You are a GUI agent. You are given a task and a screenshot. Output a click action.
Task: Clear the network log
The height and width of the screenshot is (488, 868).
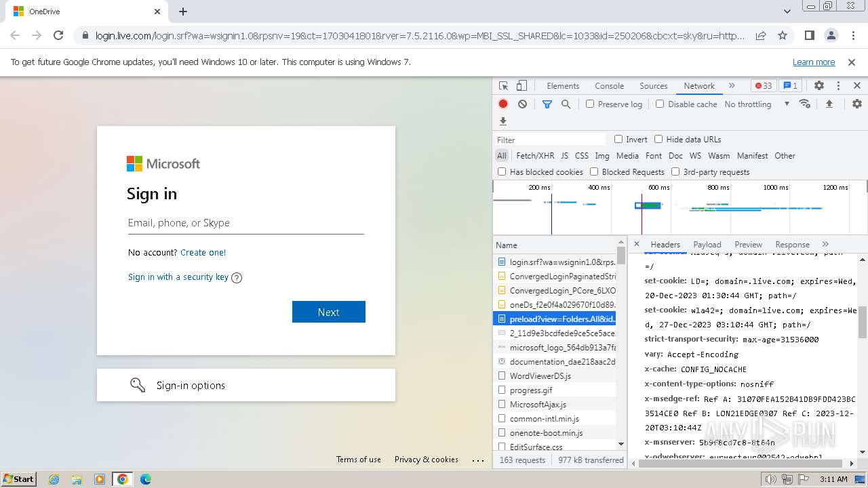coord(522,104)
